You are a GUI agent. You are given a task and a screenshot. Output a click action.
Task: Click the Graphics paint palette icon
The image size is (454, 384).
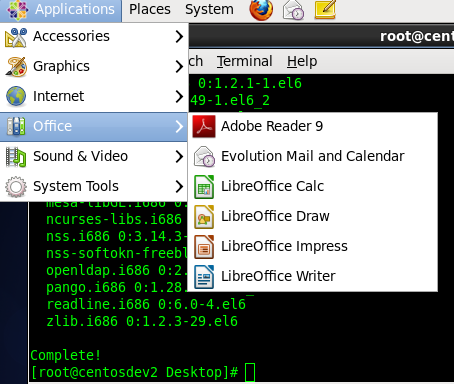coord(16,67)
